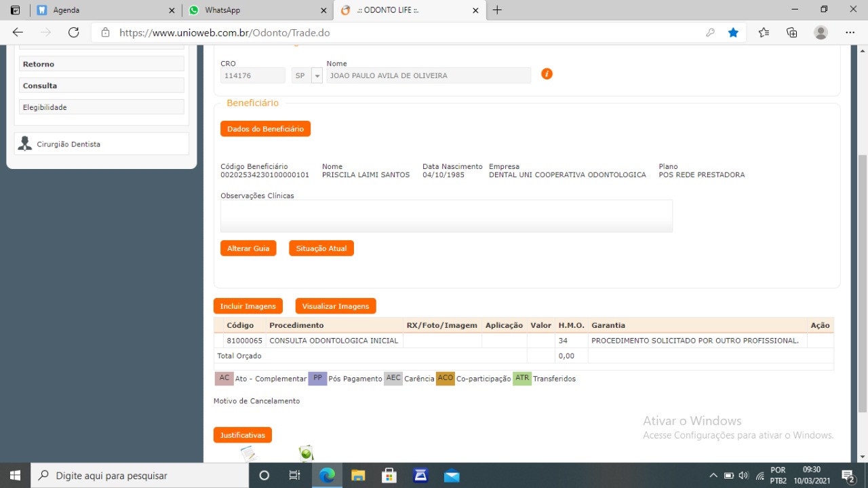Image resolution: width=868 pixels, height=488 pixels.
Task: Click the blue favorites star icon
Action: [733, 33]
